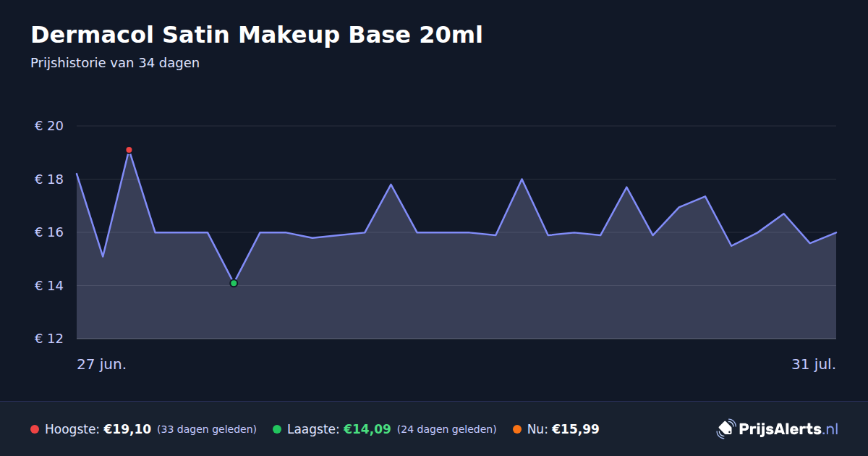Click the € 20 axis label
This screenshot has height=456, width=868.
click(49, 126)
